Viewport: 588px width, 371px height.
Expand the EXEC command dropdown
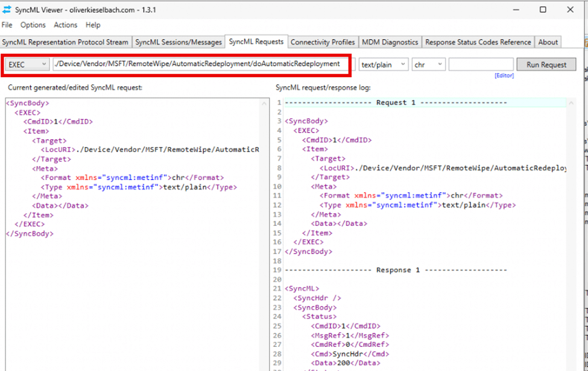(27, 64)
